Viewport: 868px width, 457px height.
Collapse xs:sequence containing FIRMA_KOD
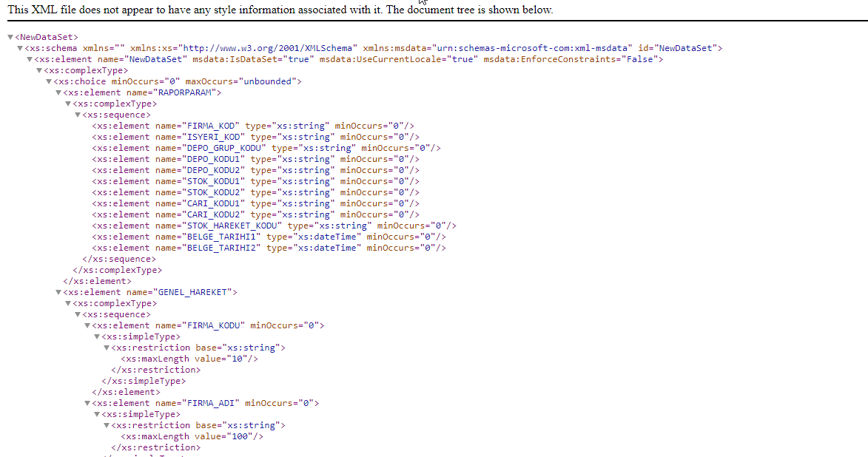pyautogui.click(x=77, y=115)
